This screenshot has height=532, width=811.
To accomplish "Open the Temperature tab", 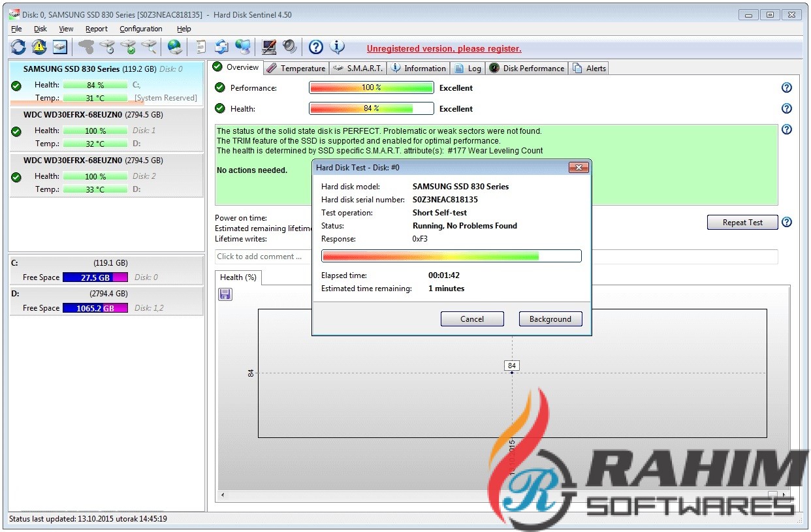I will tap(296, 69).
